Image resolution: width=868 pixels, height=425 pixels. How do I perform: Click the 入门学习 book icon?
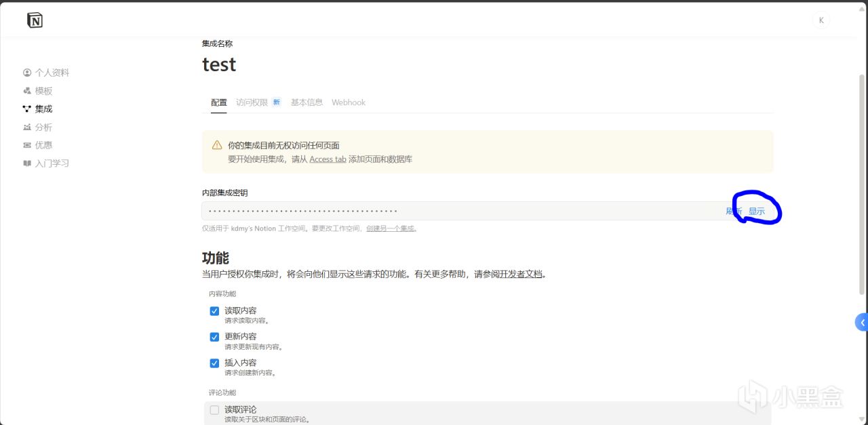point(27,163)
